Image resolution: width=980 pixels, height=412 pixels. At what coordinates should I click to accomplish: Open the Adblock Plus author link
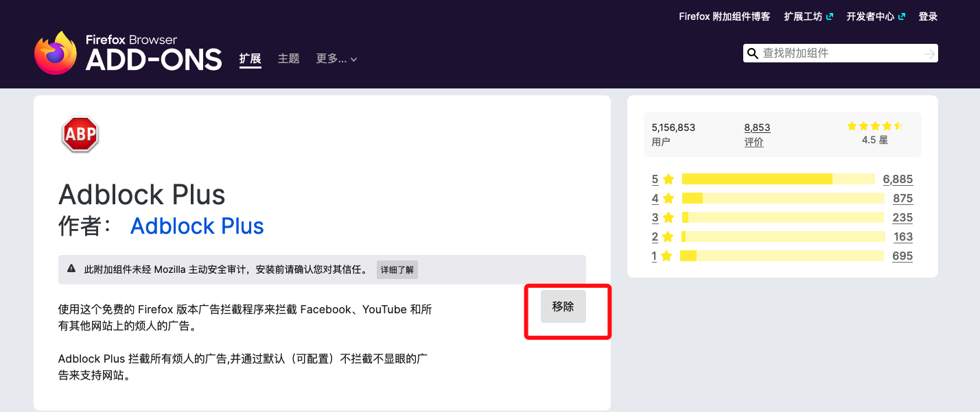click(197, 226)
